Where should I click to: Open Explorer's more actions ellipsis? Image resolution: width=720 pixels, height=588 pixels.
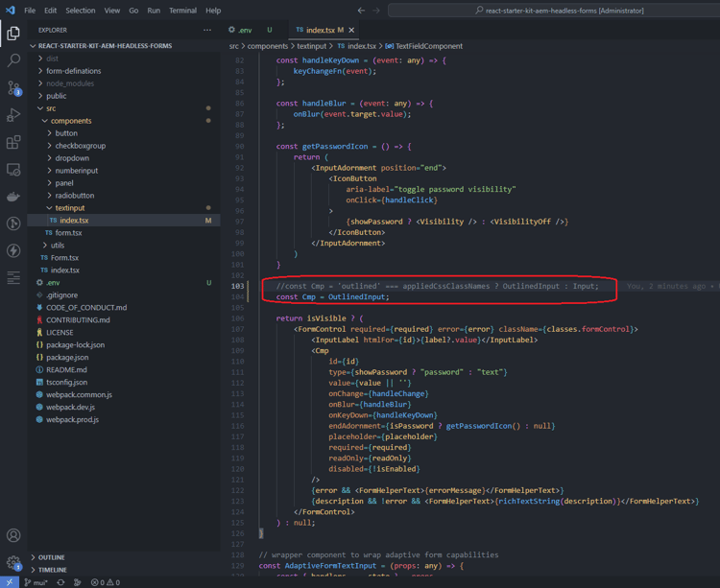click(x=207, y=30)
